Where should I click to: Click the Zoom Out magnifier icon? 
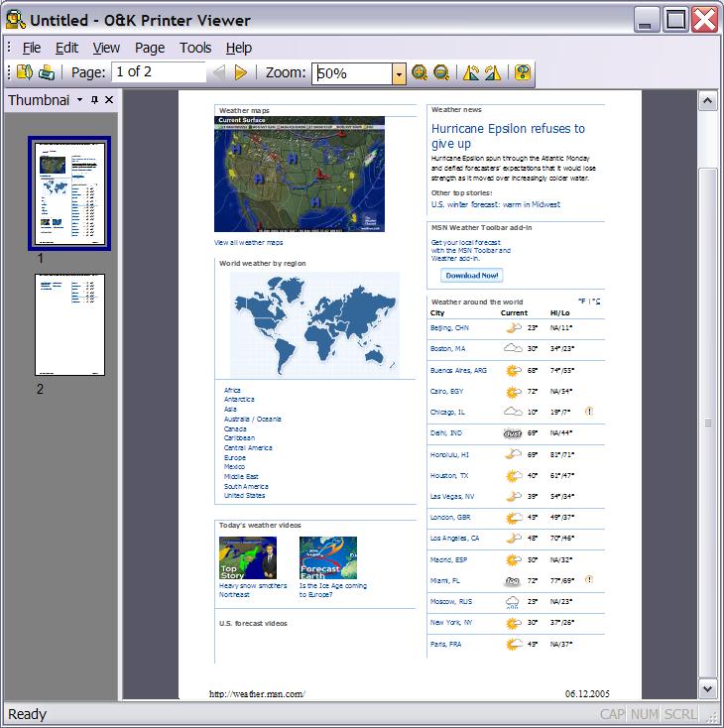(441, 72)
